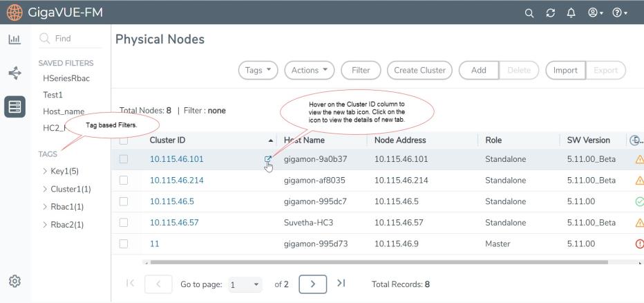Image resolution: width=644 pixels, height=303 pixels.
Task: Select checkbox for 10.115.46.214 row
Action: 124,180
